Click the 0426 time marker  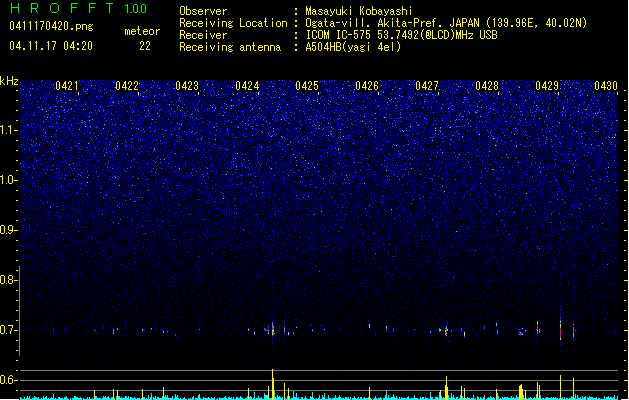367,86
